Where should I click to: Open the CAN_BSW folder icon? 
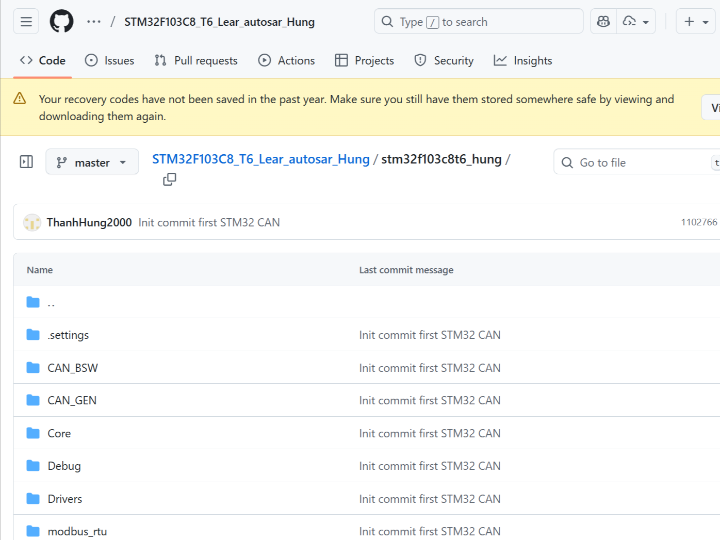(33, 368)
